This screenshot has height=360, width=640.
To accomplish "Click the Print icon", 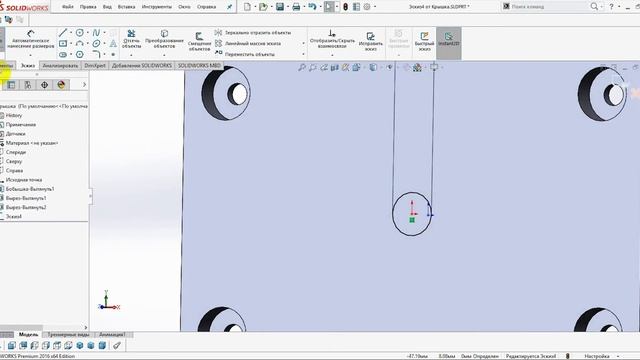I will (x=296, y=7).
